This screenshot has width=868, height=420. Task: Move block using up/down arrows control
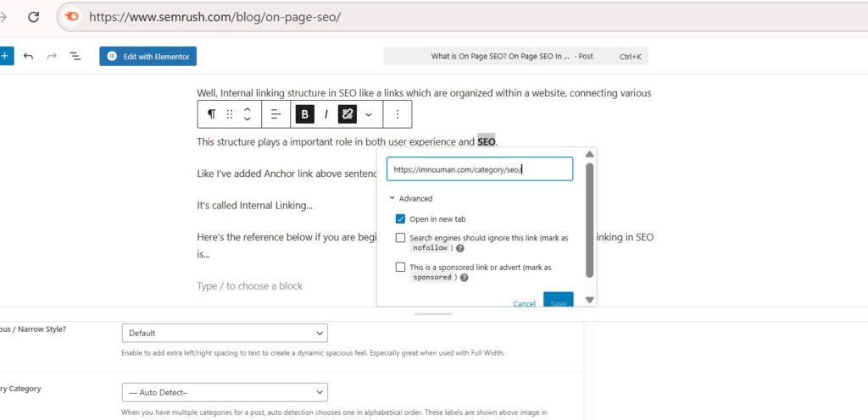[248, 114]
